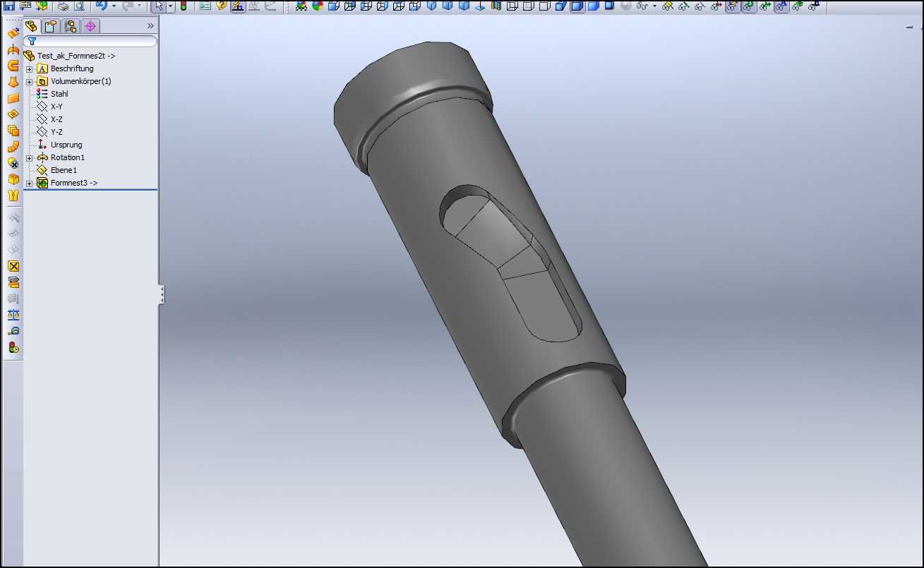Click the Edit Appearance color ball icon

(318, 6)
